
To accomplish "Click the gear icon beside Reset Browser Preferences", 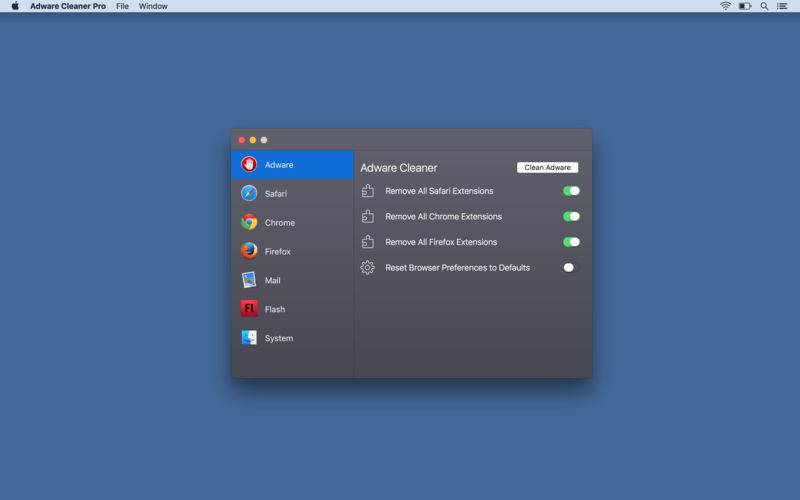I will [x=367, y=268].
